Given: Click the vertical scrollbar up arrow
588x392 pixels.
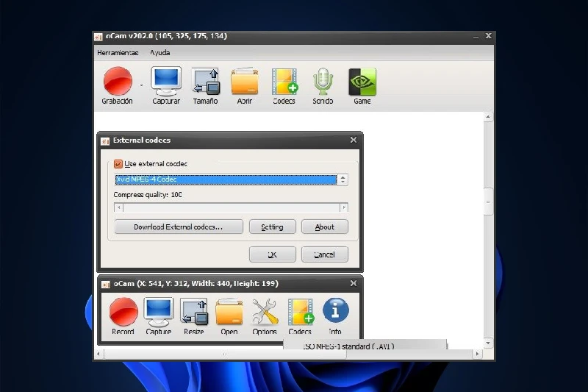Looking at the screenshot, I should [488, 117].
